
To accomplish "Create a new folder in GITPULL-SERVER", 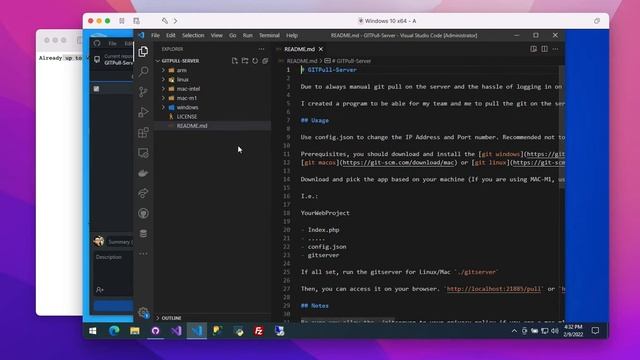I will [x=245, y=61].
